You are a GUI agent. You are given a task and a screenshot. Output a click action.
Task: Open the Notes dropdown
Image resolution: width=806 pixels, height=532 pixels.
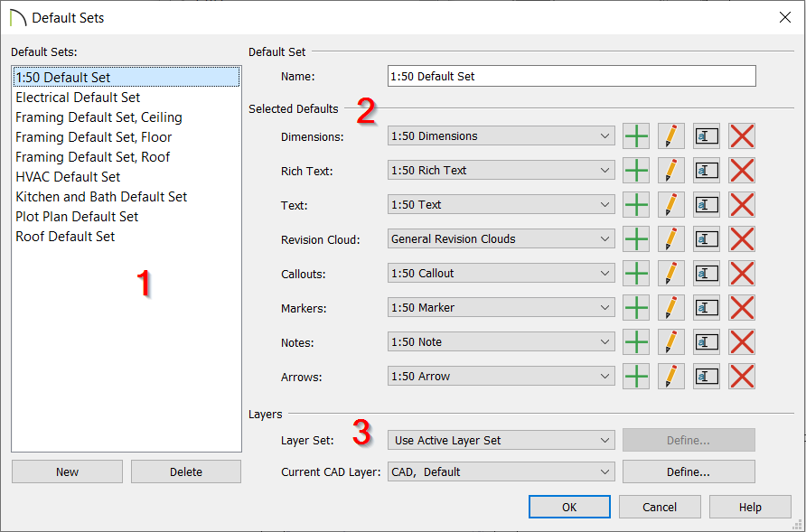[x=501, y=342]
